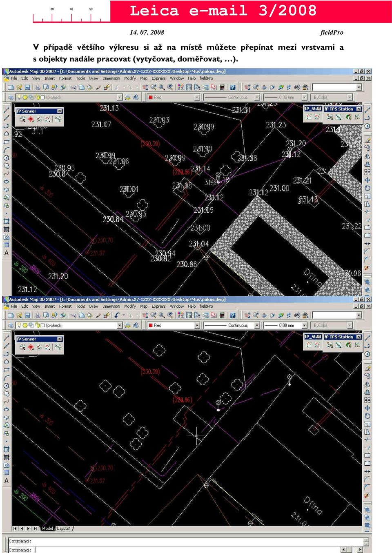This screenshot has height=553, width=392.
Task: Close lower fP TPS Station floating toolbar
Action: coord(359,337)
